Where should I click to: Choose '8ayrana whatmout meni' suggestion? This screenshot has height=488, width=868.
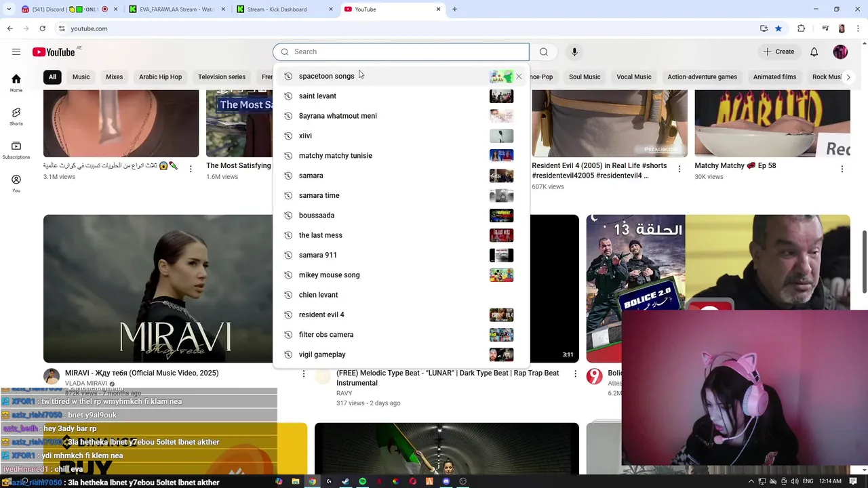[401, 116]
